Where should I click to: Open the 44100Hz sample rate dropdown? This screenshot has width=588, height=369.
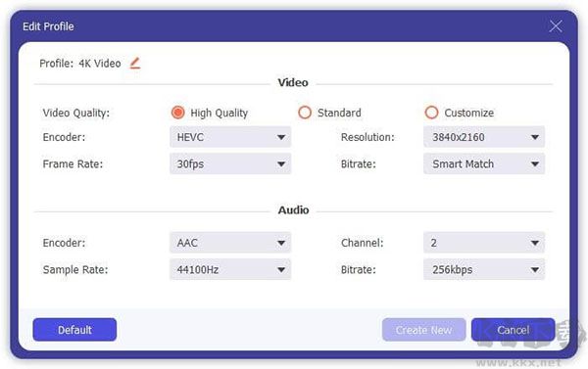coord(230,269)
